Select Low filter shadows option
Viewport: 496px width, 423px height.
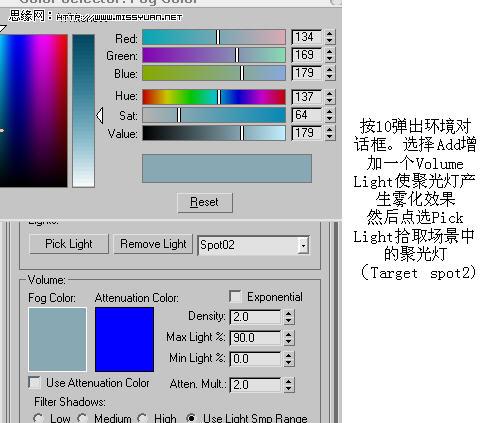tap(38, 418)
